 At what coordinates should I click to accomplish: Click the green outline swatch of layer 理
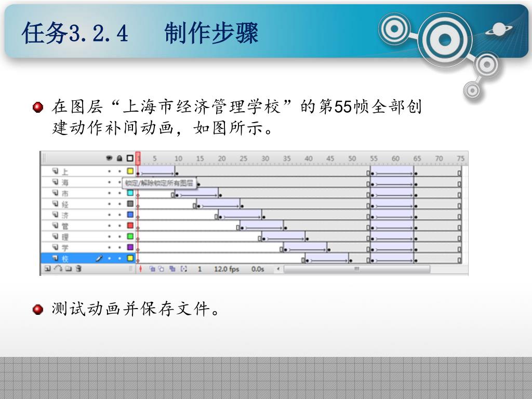point(130,236)
